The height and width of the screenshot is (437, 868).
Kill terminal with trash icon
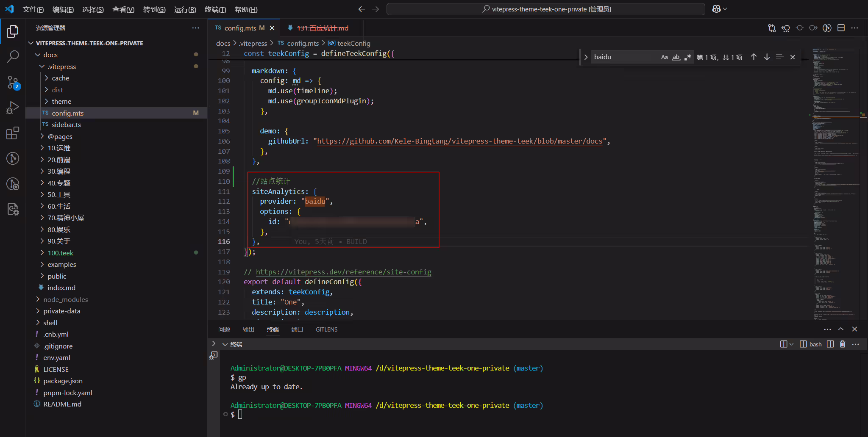[x=843, y=344]
